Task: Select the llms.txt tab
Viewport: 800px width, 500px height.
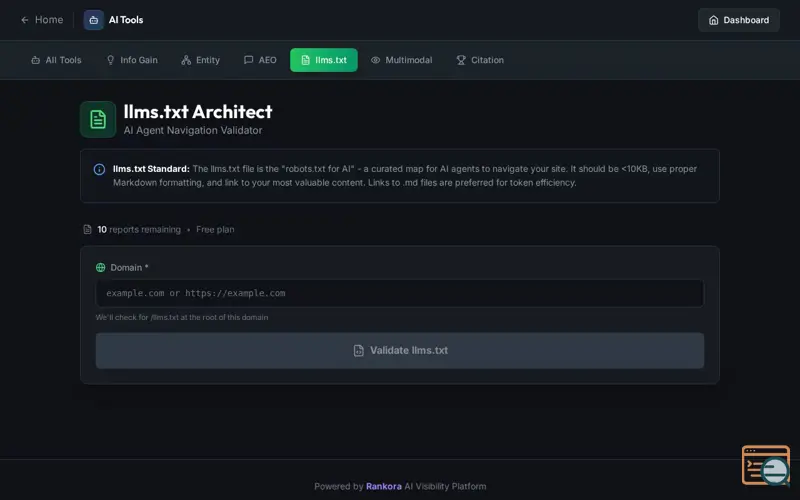Action: 324,60
